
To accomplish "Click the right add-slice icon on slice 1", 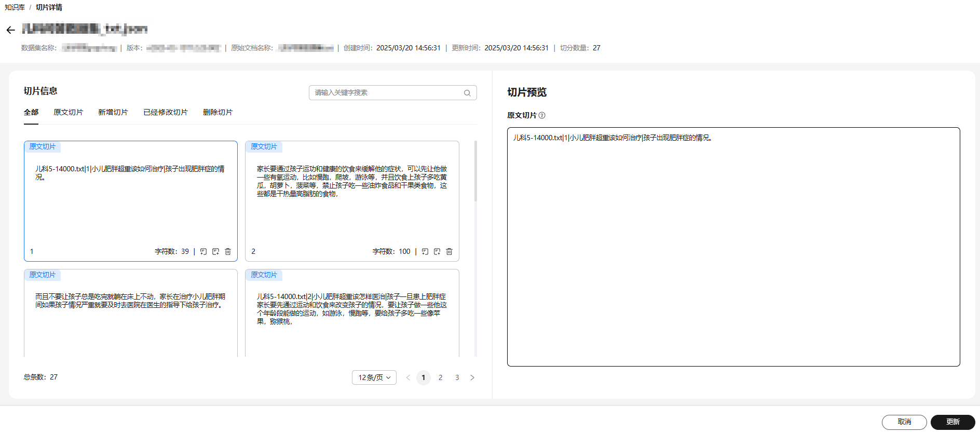I will (215, 252).
